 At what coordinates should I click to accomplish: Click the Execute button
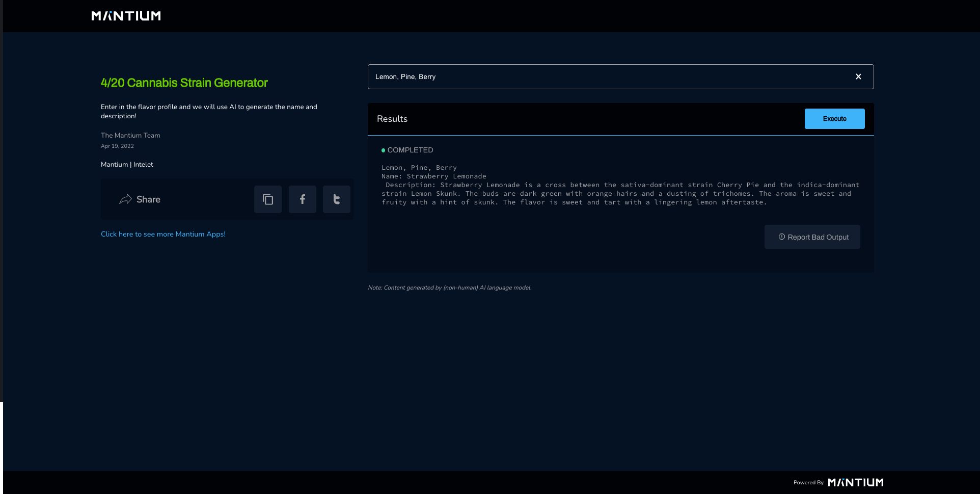(x=834, y=119)
